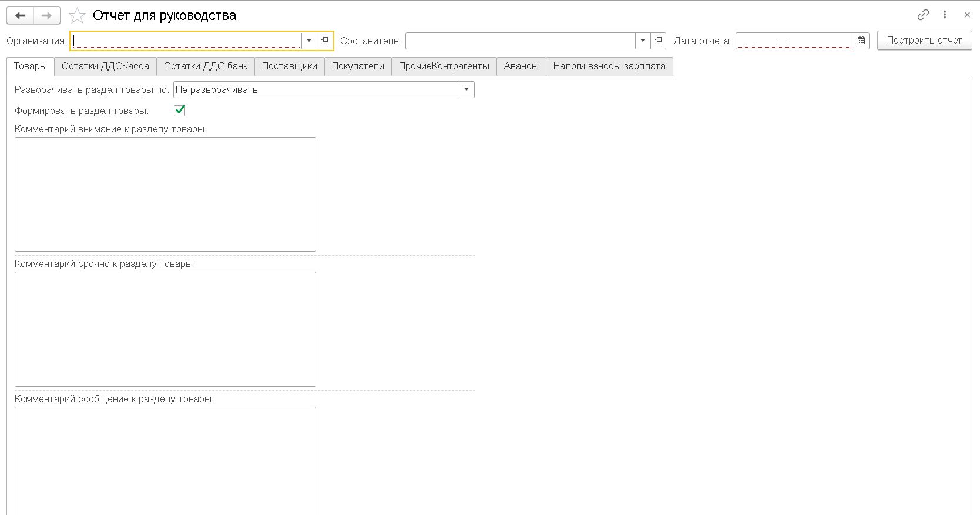Click the back navigation arrow
This screenshot has width=980, height=515.
pyautogui.click(x=20, y=16)
